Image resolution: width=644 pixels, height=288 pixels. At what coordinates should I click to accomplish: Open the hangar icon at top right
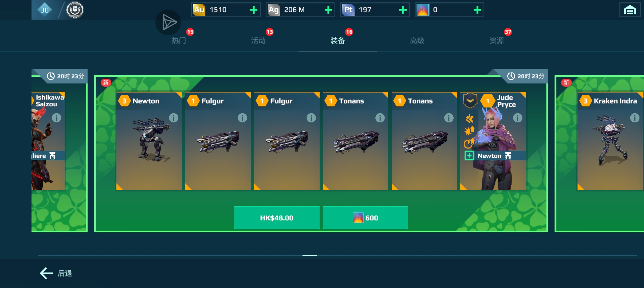coord(630,10)
